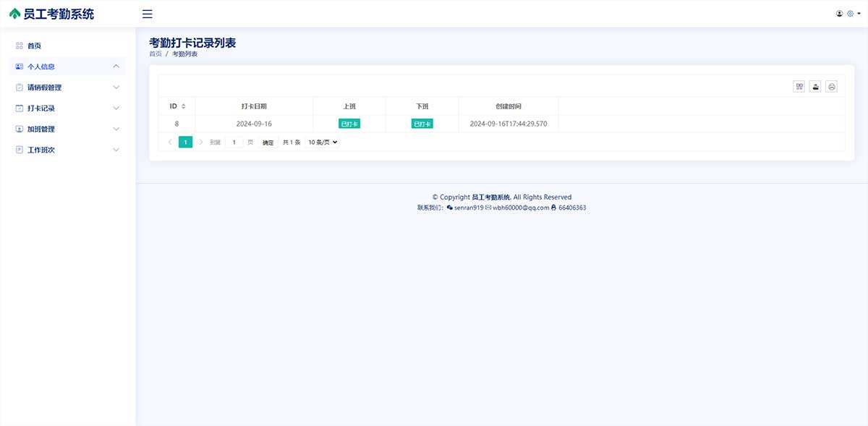Open the header dropdown caret next to gear

tap(859, 14)
